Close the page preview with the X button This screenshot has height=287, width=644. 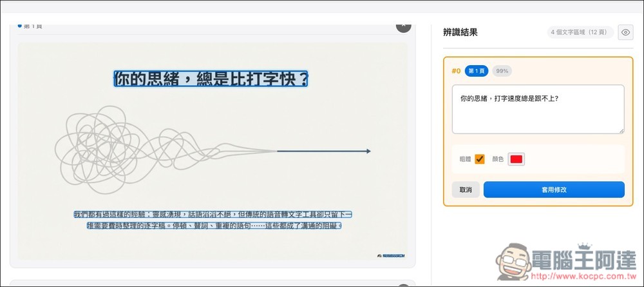403,26
